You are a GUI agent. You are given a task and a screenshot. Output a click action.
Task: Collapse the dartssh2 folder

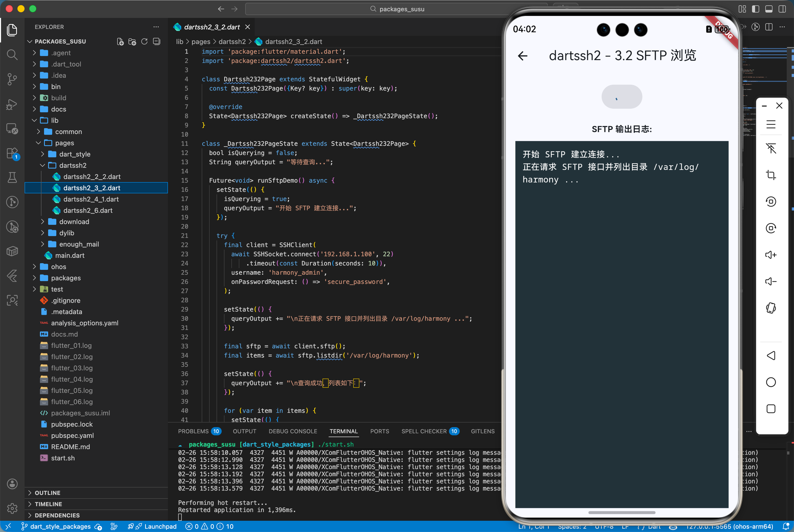[x=73, y=165]
